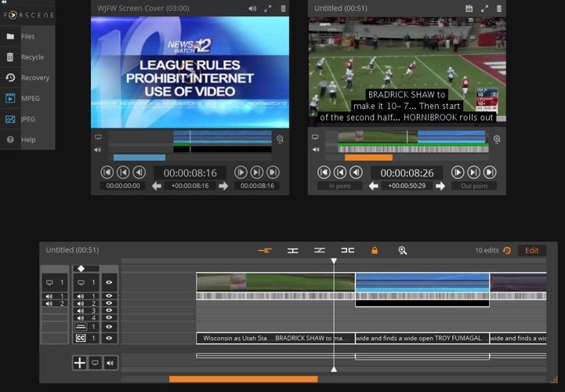Toggle eye for audio track 3
The height and width of the screenshot is (392, 565).
(x=109, y=310)
